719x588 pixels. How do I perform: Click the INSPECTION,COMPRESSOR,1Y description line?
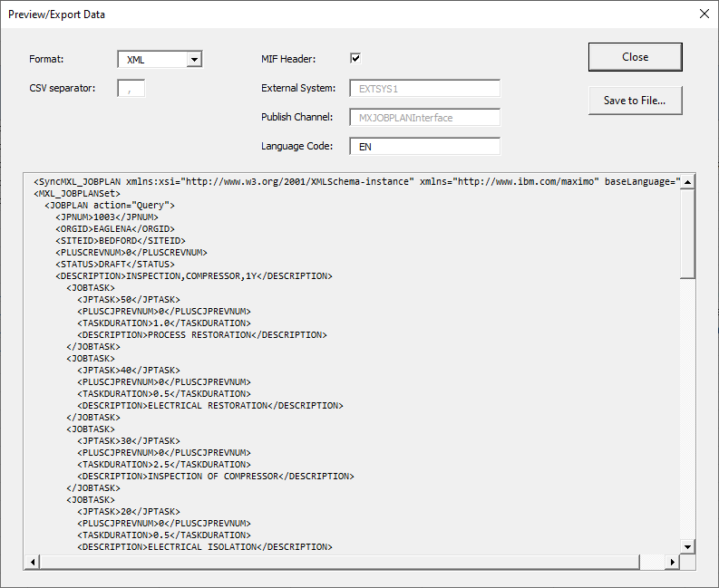coord(194,276)
